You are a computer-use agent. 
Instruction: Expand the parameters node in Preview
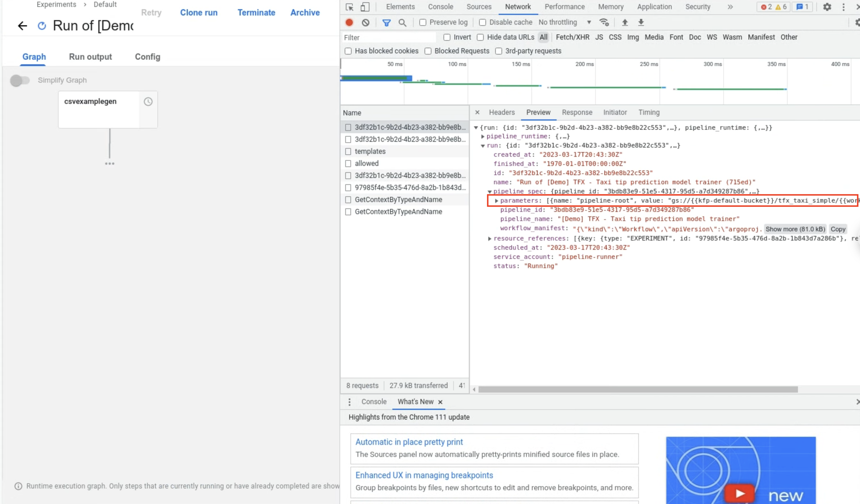(497, 201)
